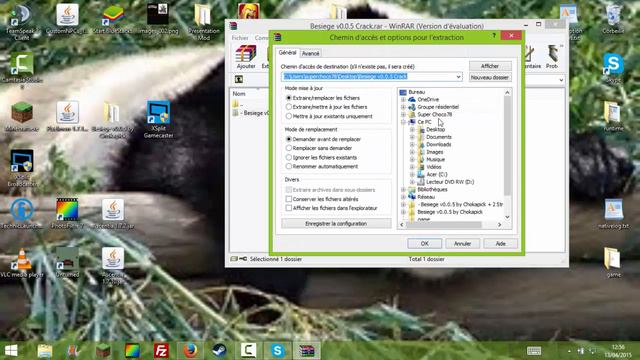Click the Nouveau dossier button

[490, 77]
